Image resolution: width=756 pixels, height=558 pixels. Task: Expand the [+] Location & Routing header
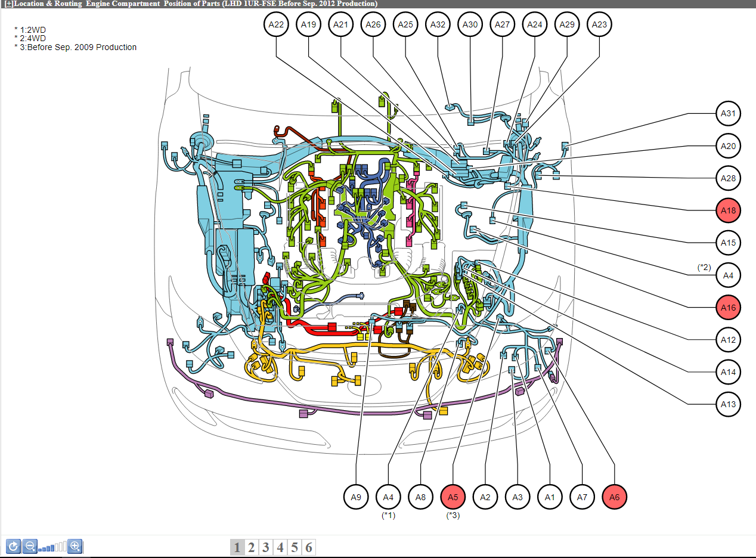click(x=8, y=4)
